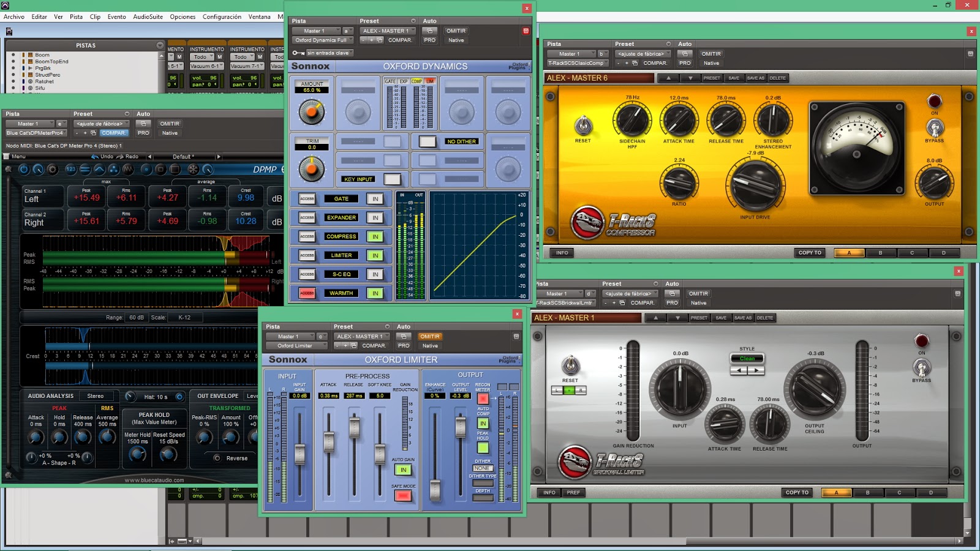
Task: Click the 123 numeric display icon in DP Meter
Action: 70,169
